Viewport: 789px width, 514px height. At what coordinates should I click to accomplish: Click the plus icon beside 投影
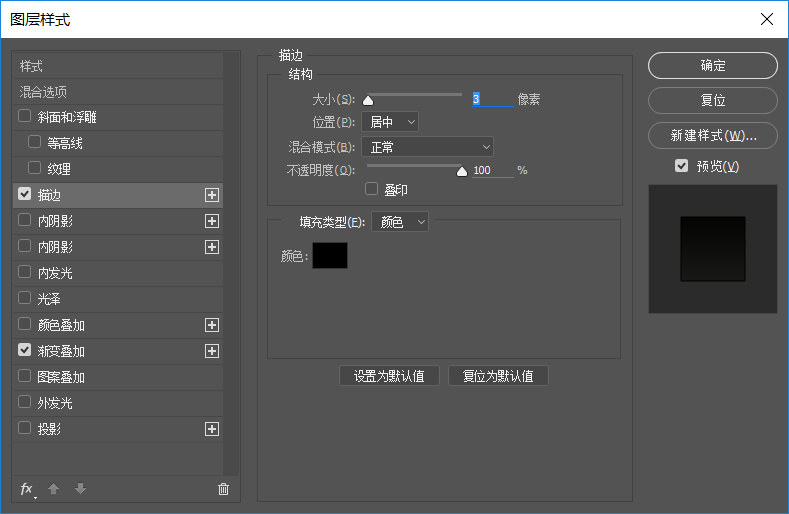pos(212,429)
